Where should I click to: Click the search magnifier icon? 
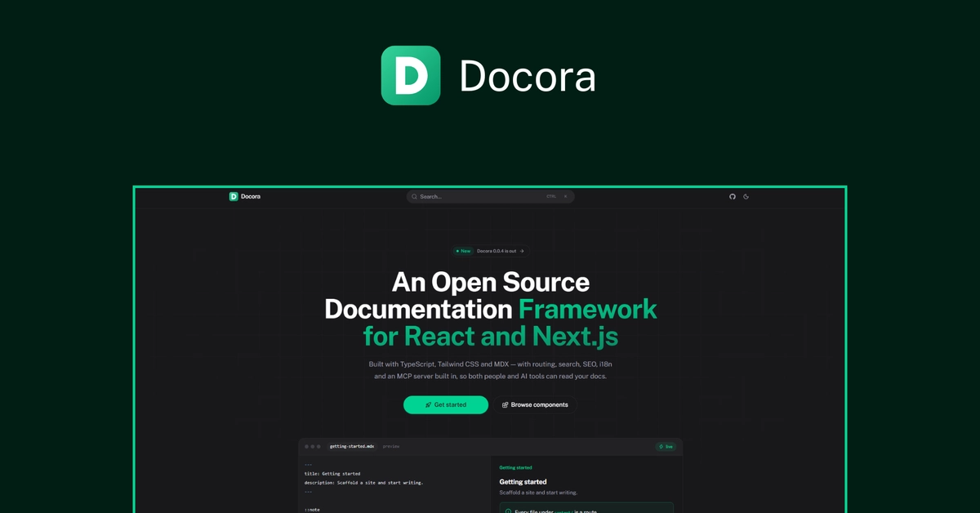415,196
